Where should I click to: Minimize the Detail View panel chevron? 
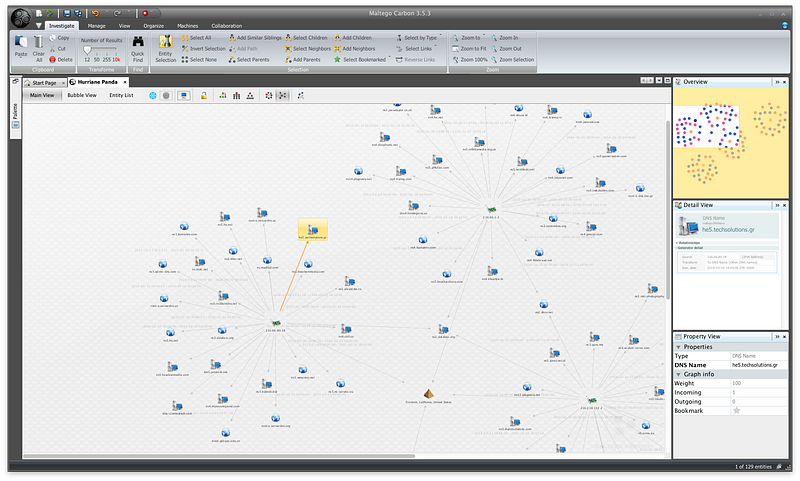(x=777, y=206)
